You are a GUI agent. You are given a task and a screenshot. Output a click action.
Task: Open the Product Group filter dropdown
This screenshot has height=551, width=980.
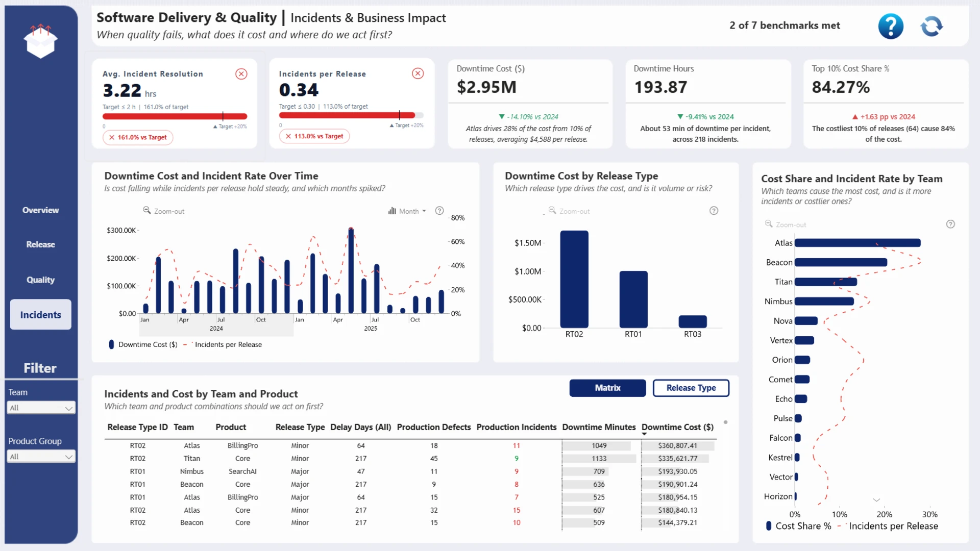pos(41,457)
